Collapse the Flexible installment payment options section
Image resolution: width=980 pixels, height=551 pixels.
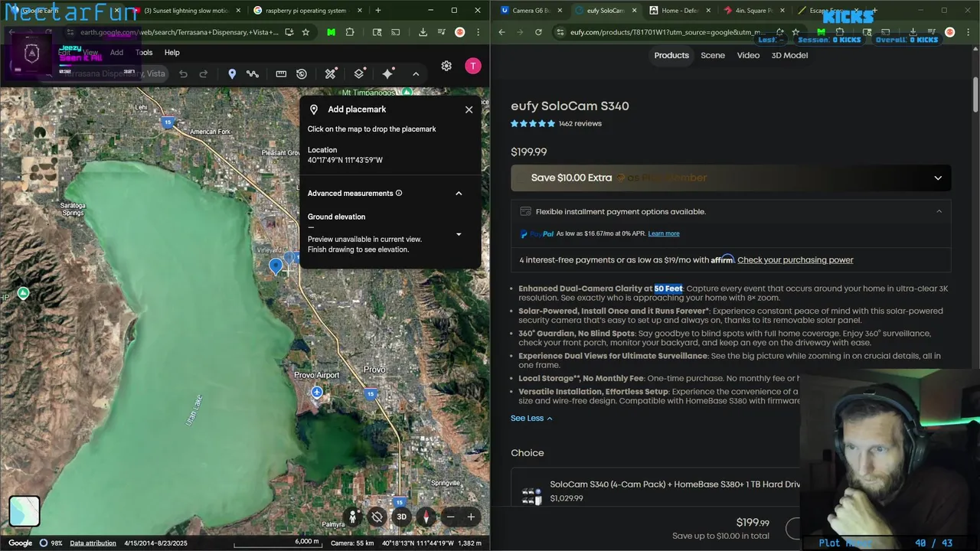[x=939, y=211]
